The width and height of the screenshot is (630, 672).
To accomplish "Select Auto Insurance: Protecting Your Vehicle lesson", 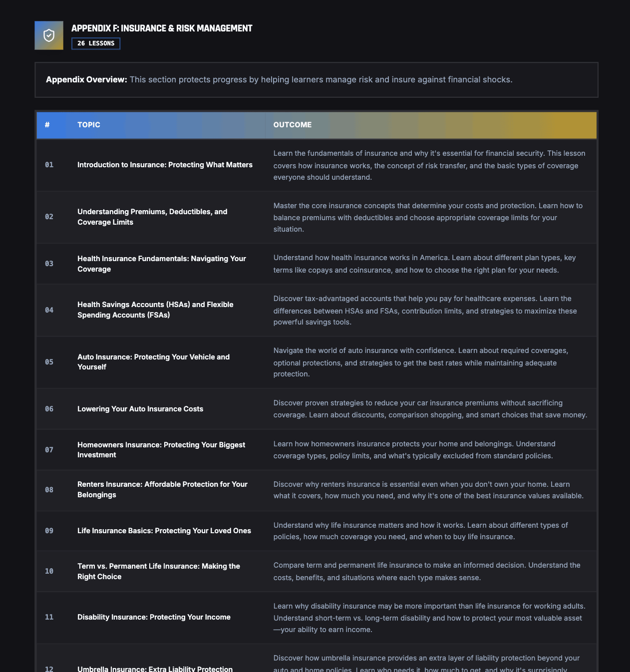I will coord(153,361).
